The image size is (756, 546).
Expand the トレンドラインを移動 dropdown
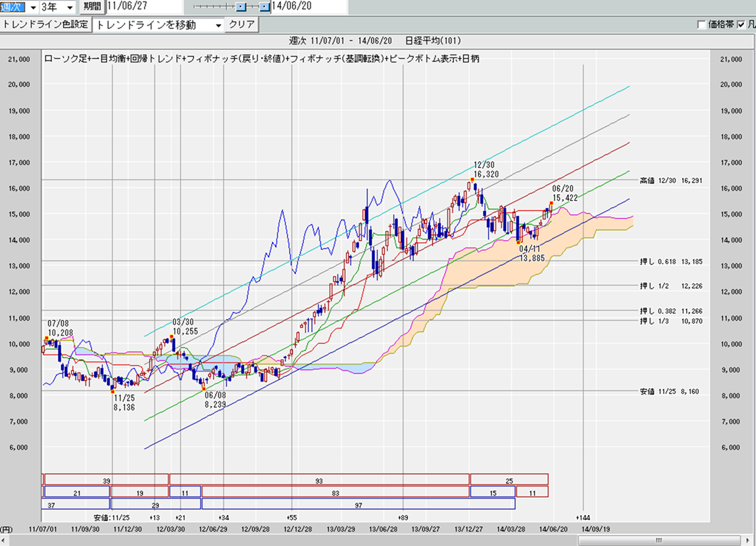point(218,25)
